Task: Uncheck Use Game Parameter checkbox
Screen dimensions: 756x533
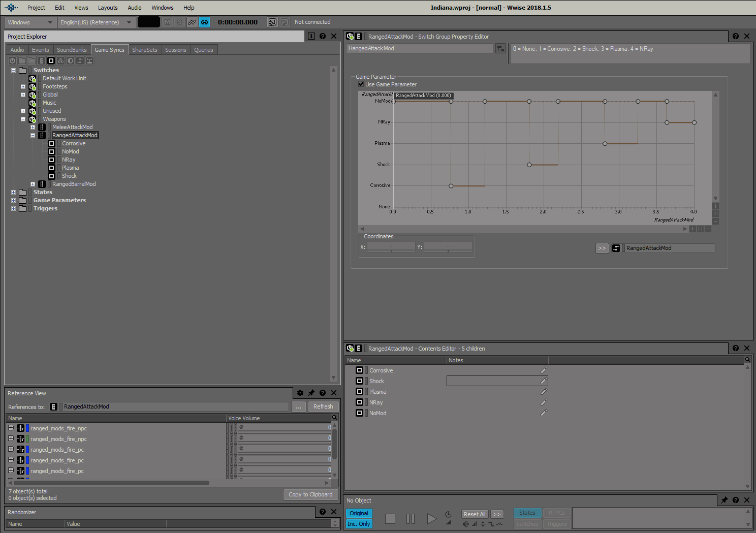Action: pyautogui.click(x=361, y=84)
